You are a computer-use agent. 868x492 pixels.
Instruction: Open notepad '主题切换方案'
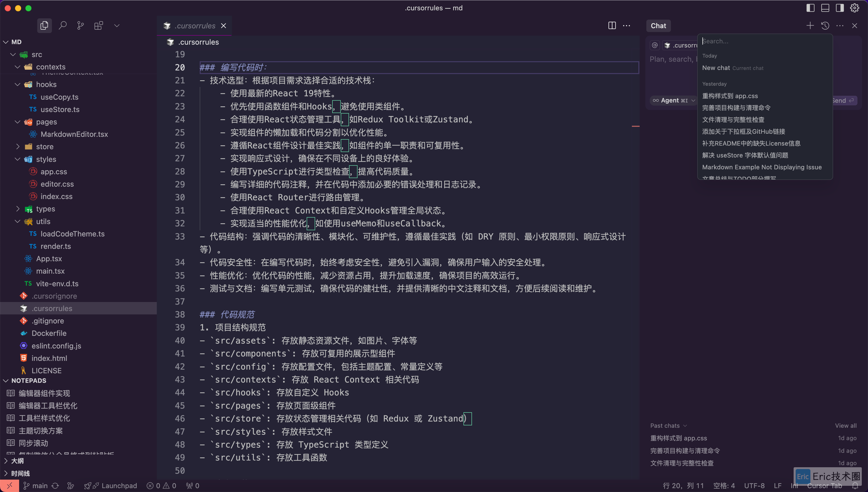[x=40, y=431]
